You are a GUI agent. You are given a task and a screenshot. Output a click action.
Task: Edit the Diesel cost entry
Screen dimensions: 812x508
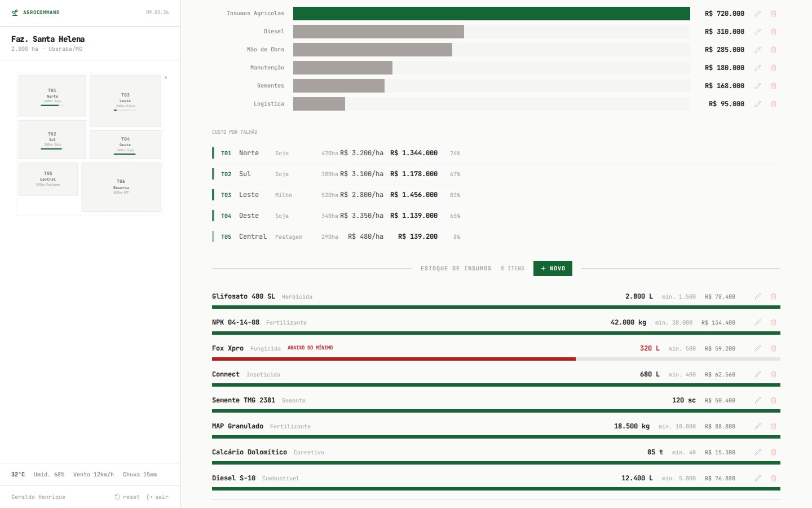point(758,32)
